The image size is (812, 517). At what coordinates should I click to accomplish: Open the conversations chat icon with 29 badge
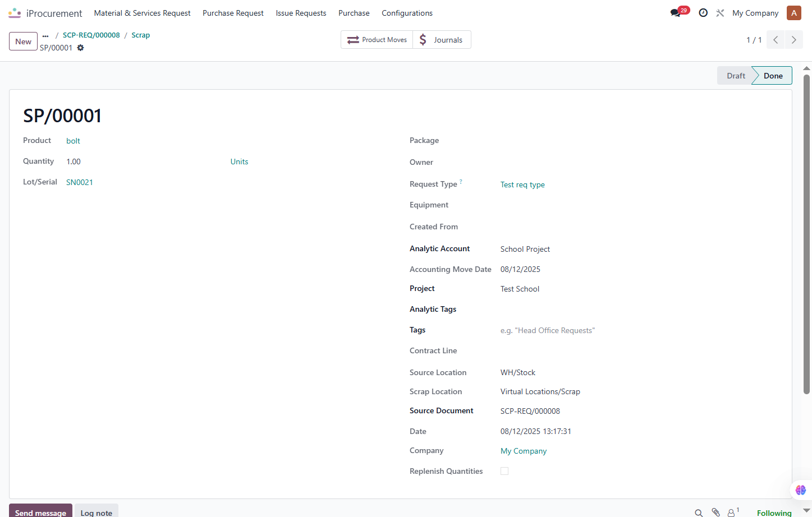(676, 13)
